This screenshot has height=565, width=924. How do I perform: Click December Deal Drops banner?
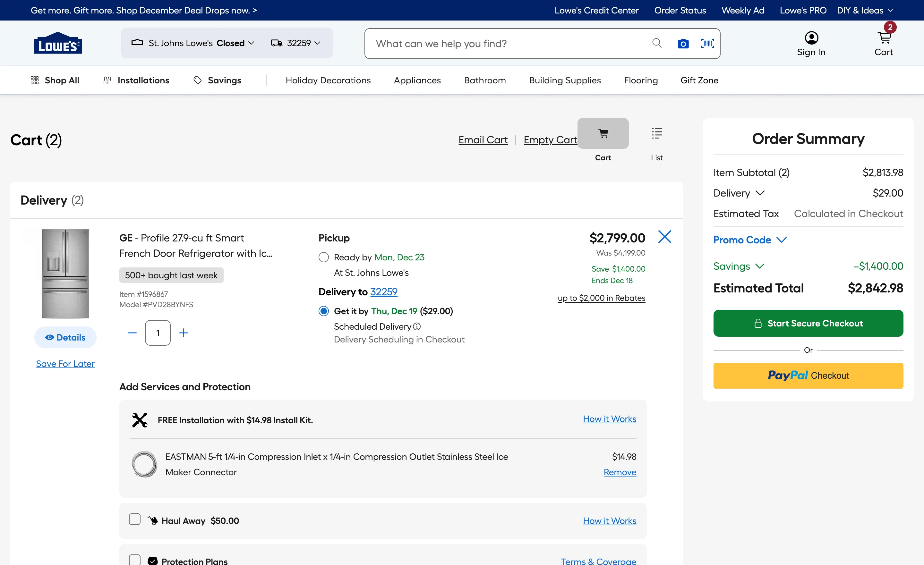[x=144, y=10]
